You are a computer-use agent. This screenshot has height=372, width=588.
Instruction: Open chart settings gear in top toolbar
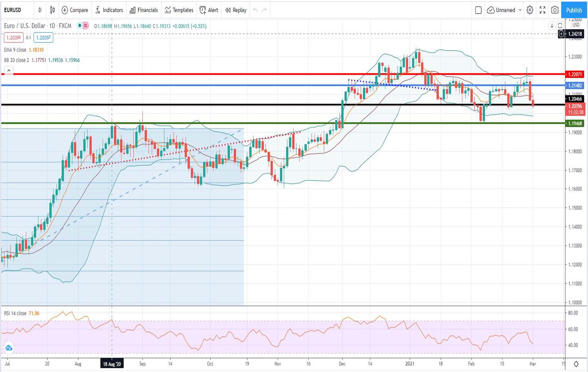530,10
